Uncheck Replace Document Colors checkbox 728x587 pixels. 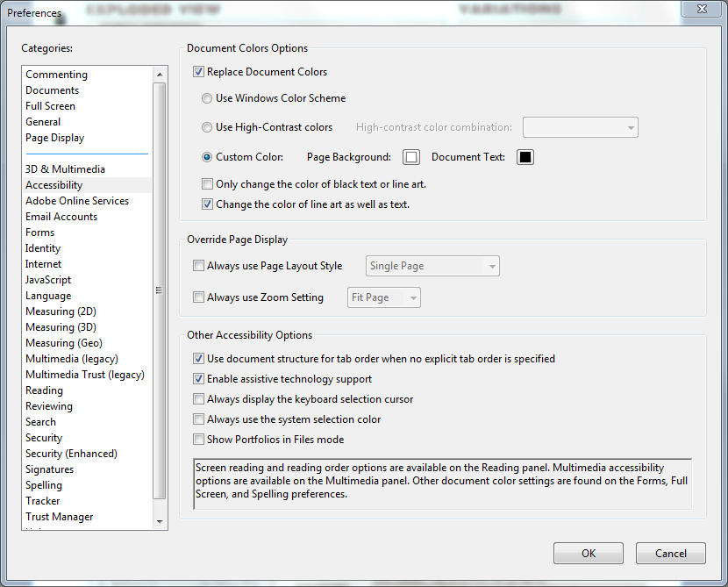(x=198, y=72)
